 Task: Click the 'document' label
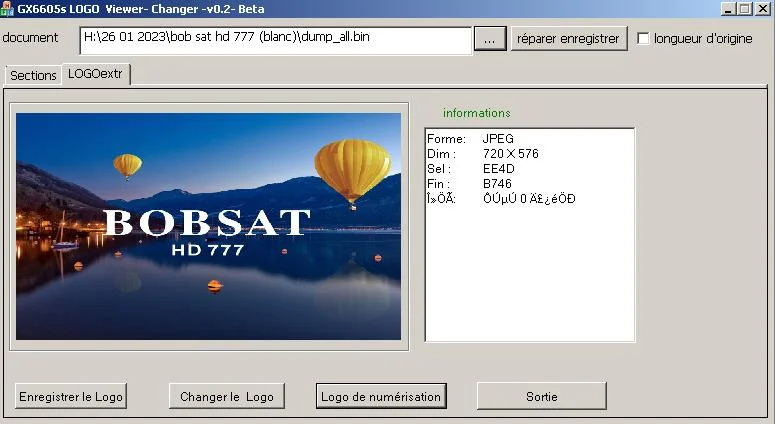tap(30, 38)
